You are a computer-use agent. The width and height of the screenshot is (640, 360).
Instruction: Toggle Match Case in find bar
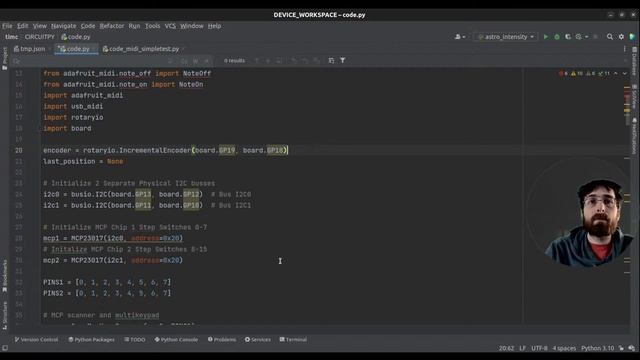[x=184, y=61]
